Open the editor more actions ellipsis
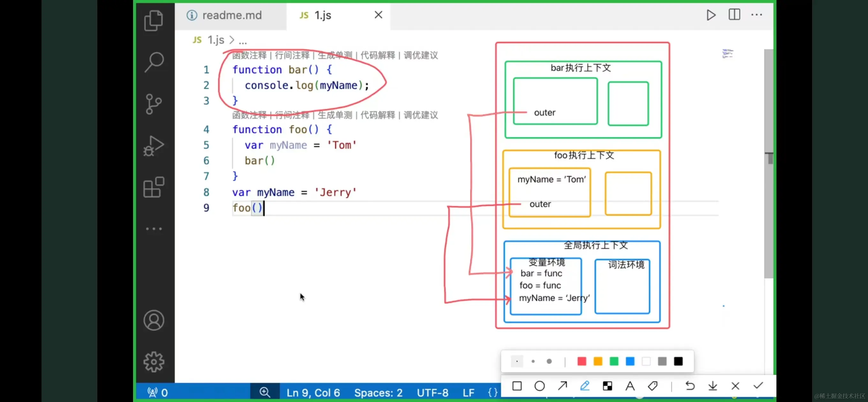Image resolution: width=868 pixels, height=402 pixels. click(x=756, y=15)
